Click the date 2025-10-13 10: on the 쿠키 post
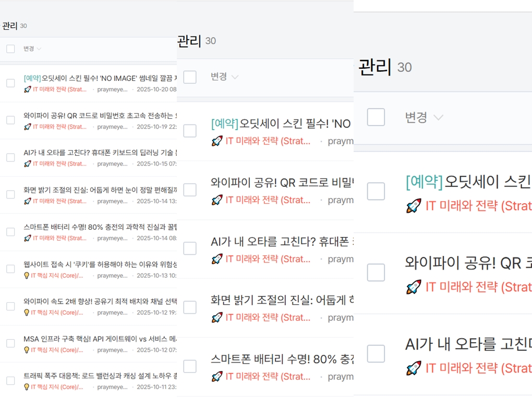 tap(157, 276)
